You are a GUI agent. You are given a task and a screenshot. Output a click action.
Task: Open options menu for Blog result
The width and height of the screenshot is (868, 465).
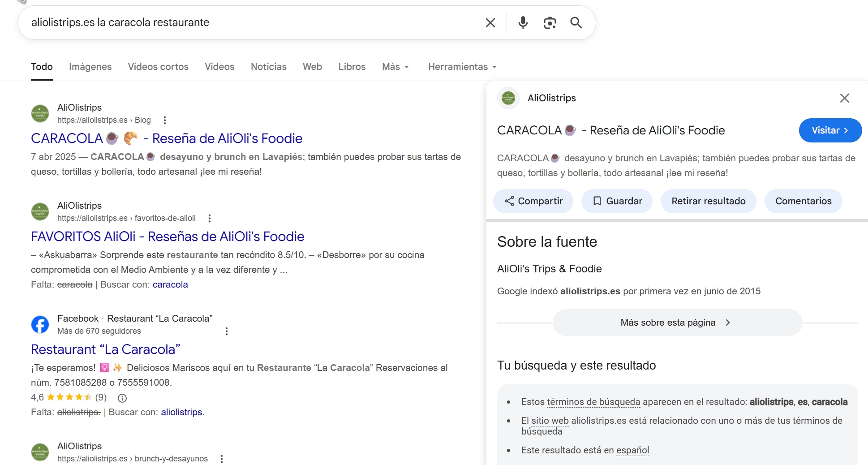coord(165,120)
